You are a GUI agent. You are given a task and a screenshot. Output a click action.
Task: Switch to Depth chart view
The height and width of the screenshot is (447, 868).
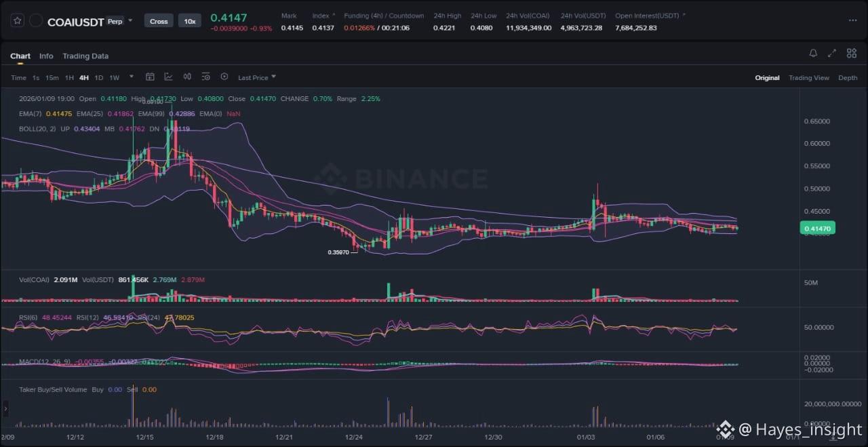(848, 78)
